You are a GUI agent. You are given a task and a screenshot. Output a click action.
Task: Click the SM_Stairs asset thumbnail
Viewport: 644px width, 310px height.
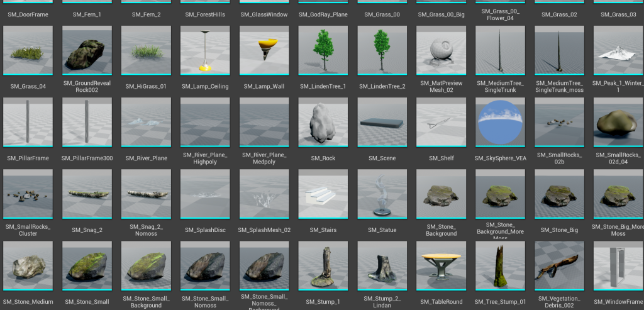(x=323, y=194)
